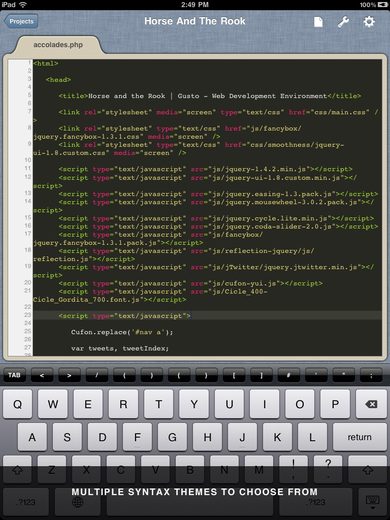Tap the U key
Viewport: 390px width, 520px height.
229,404
